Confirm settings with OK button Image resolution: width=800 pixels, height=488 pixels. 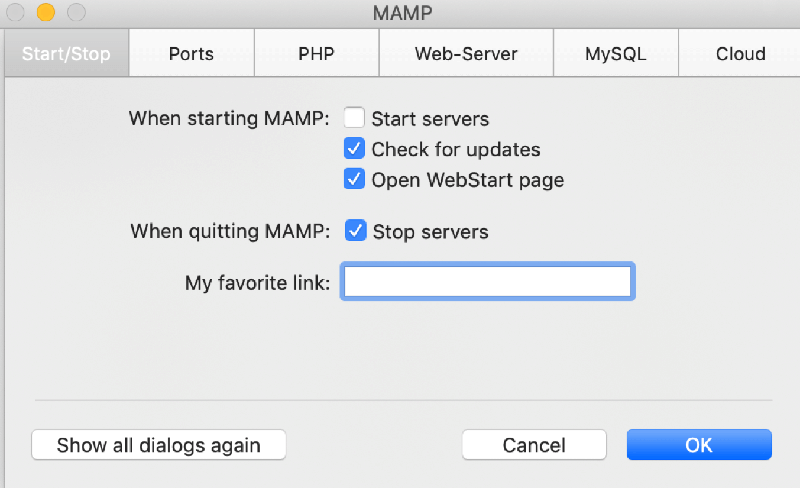[x=699, y=445]
